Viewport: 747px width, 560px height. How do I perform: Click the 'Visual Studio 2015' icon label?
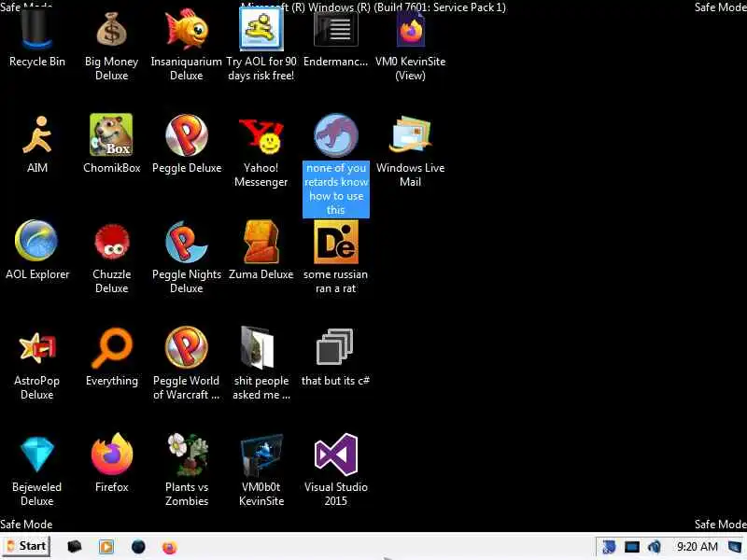coord(336,494)
